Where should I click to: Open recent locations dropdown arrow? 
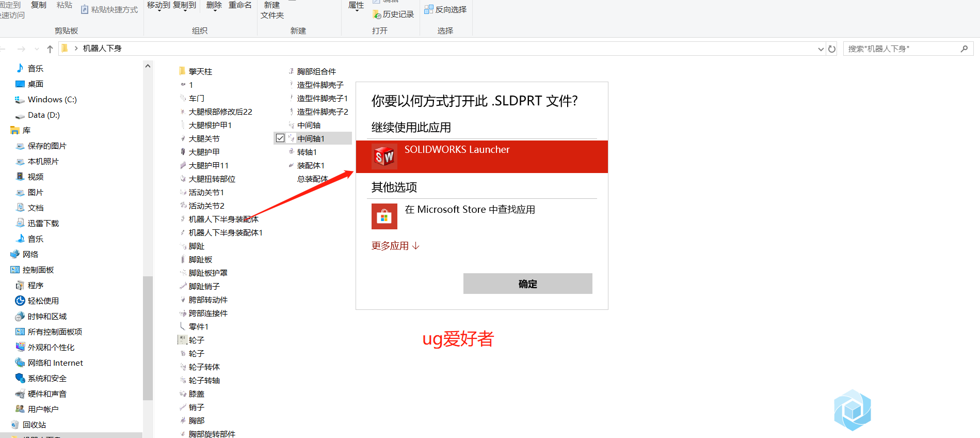(37, 49)
